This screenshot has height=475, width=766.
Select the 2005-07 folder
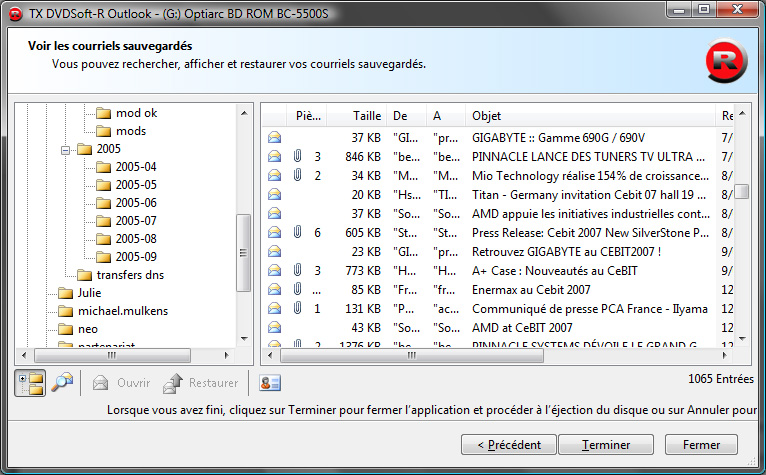tap(136, 221)
